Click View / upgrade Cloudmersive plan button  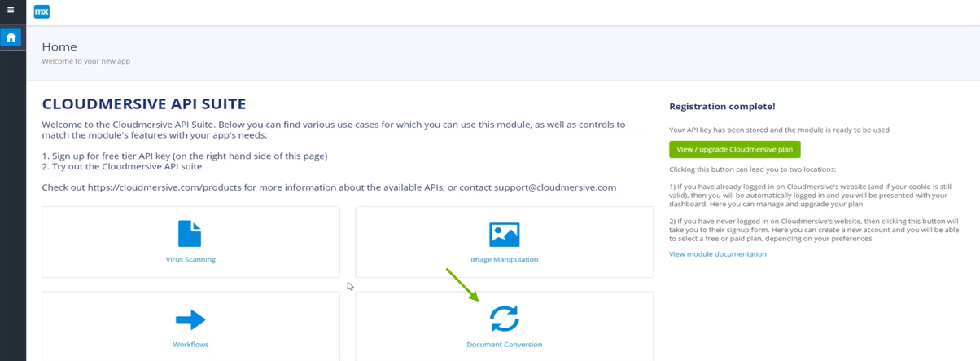[x=734, y=150]
